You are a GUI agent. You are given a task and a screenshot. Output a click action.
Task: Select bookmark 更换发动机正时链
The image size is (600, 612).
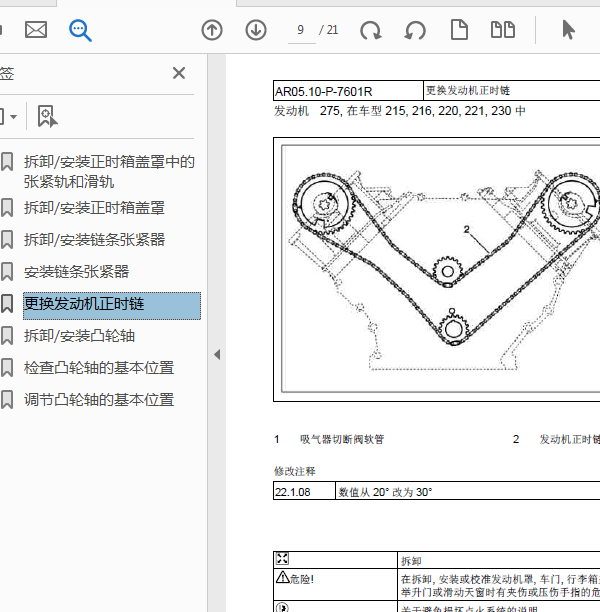coord(112,306)
